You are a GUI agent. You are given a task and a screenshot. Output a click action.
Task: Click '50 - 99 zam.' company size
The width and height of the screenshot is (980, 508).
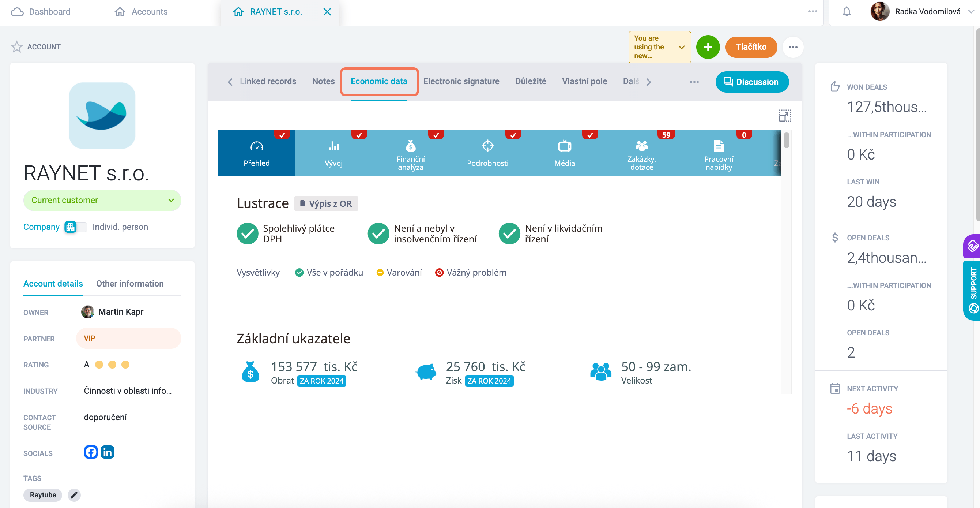(x=656, y=367)
